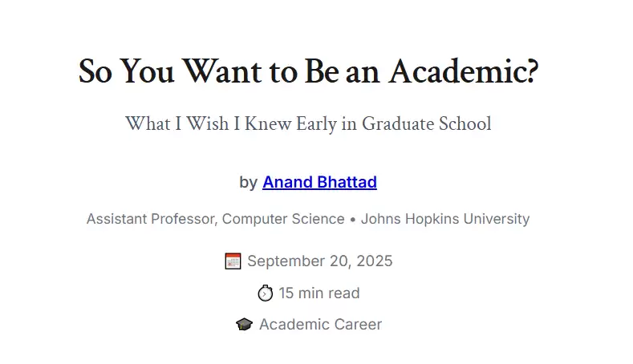Click "Graduate School" in the subtitle
The height and width of the screenshot is (364, 633).
[x=426, y=123]
